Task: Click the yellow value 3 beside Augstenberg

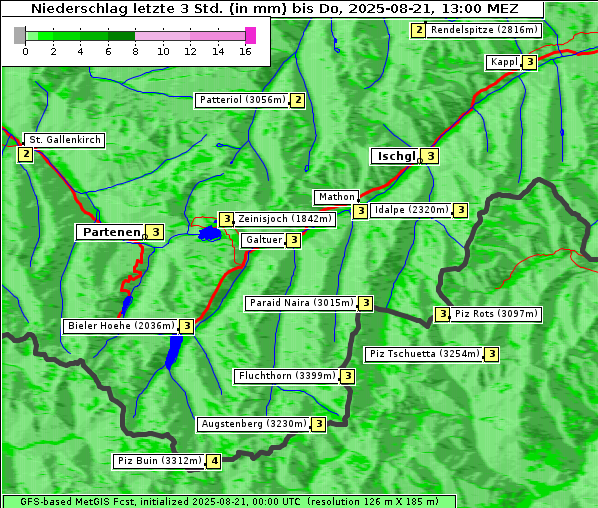Action: coord(319,424)
